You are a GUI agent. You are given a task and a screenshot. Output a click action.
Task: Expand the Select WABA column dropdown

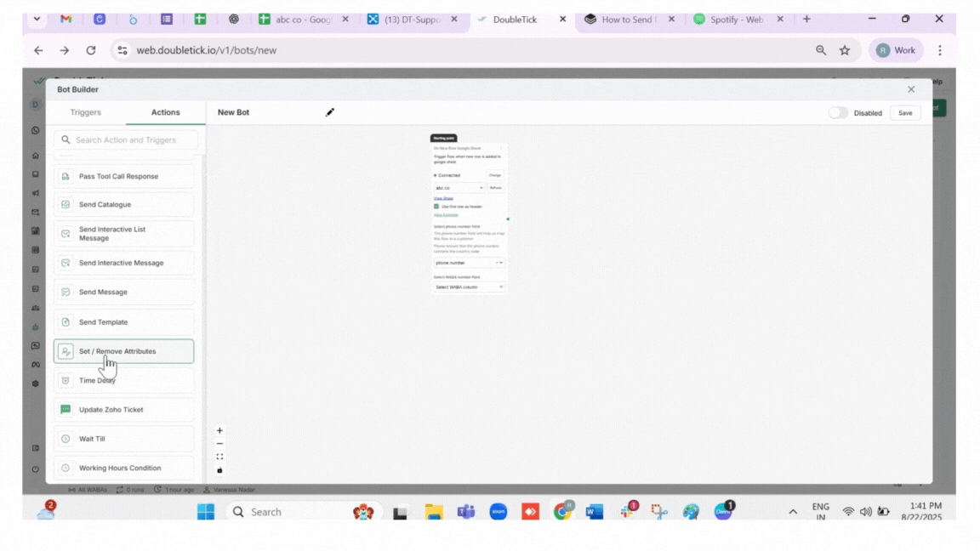(x=470, y=287)
